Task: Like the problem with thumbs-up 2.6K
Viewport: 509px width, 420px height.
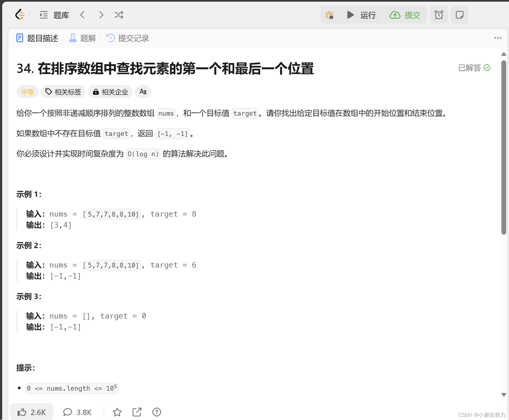Action: point(32,412)
